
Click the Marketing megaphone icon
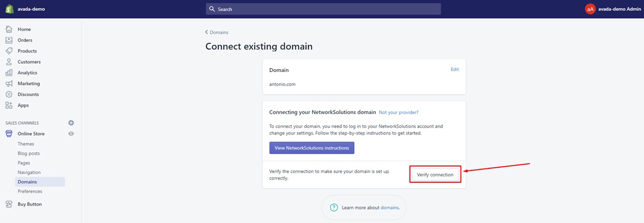click(x=9, y=84)
